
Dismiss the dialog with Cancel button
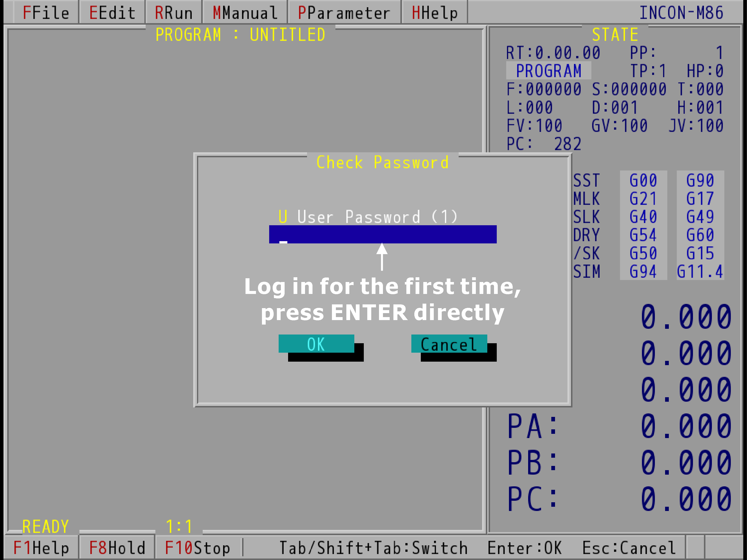click(x=449, y=344)
